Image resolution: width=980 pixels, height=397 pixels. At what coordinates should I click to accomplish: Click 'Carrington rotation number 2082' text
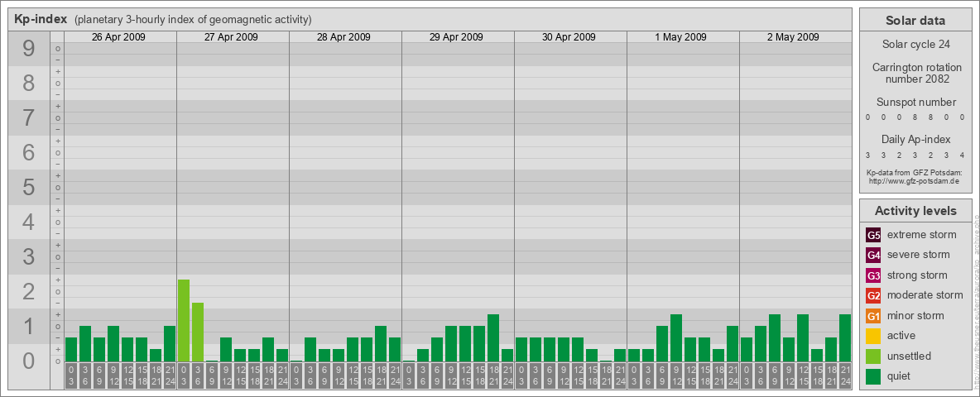coord(917,73)
